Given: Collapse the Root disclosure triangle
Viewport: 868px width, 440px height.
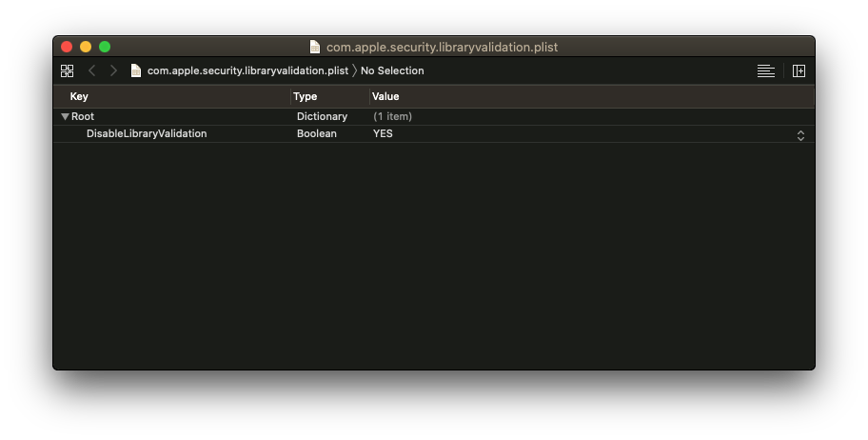Looking at the screenshot, I should [x=65, y=116].
